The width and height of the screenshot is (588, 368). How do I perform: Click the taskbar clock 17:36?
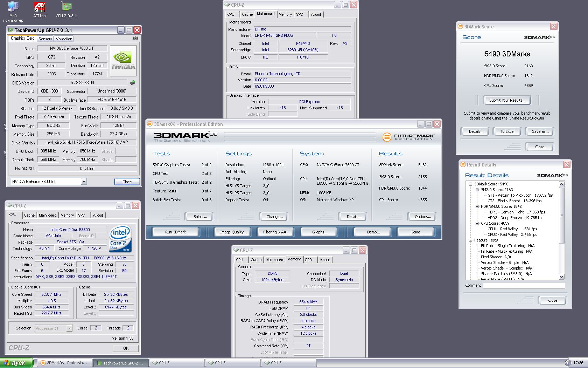tap(578, 363)
